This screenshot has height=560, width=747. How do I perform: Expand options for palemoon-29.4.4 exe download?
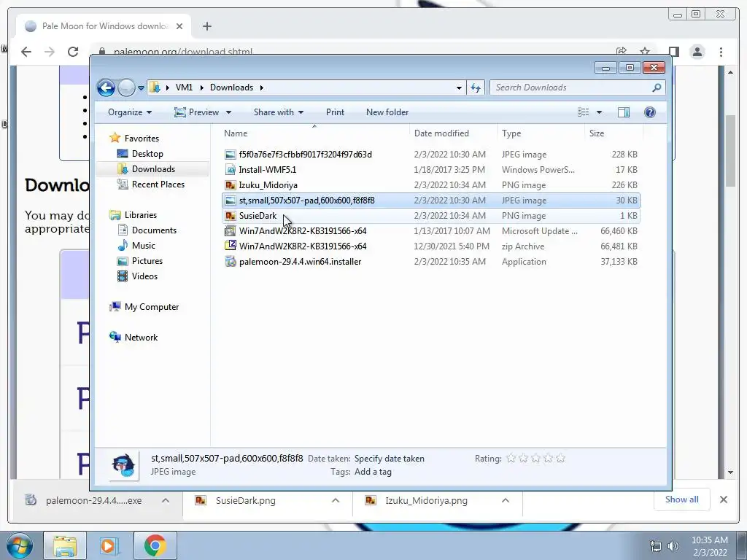pyautogui.click(x=166, y=500)
